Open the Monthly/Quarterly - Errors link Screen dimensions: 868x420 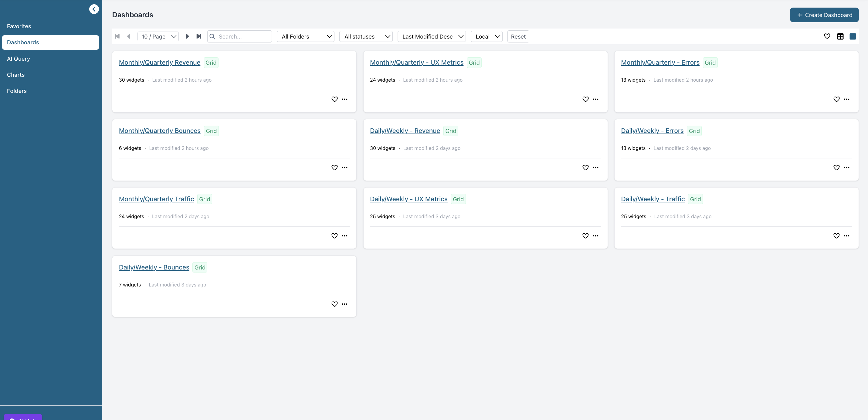point(660,62)
